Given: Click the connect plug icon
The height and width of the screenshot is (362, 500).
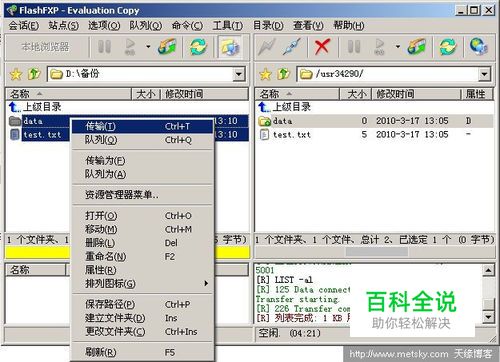Looking at the screenshot, I should tap(291, 46).
